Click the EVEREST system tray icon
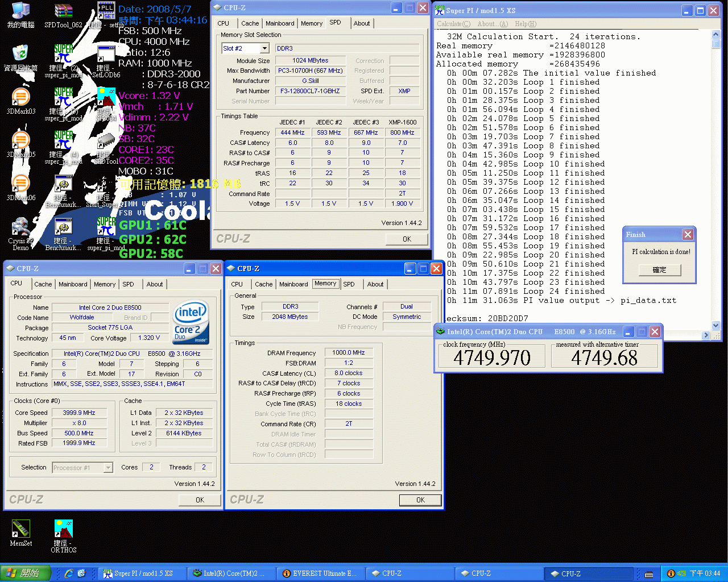 click(671, 573)
